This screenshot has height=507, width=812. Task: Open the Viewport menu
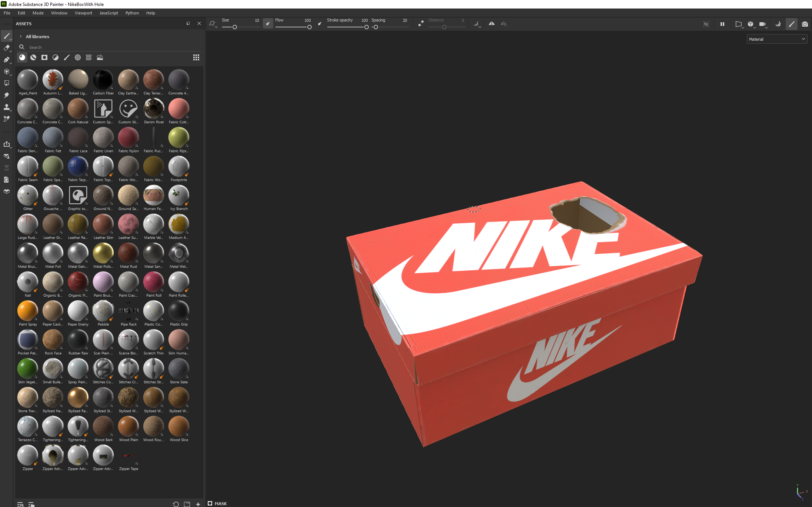pos(83,13)
